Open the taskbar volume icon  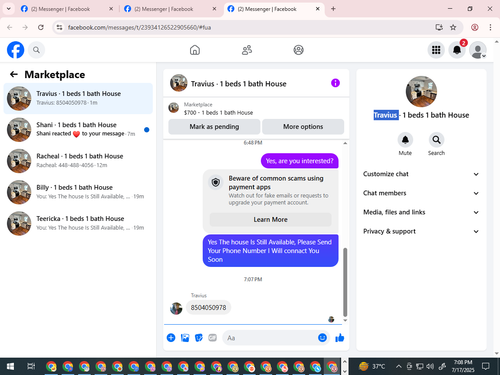click(x=430, y=367)
